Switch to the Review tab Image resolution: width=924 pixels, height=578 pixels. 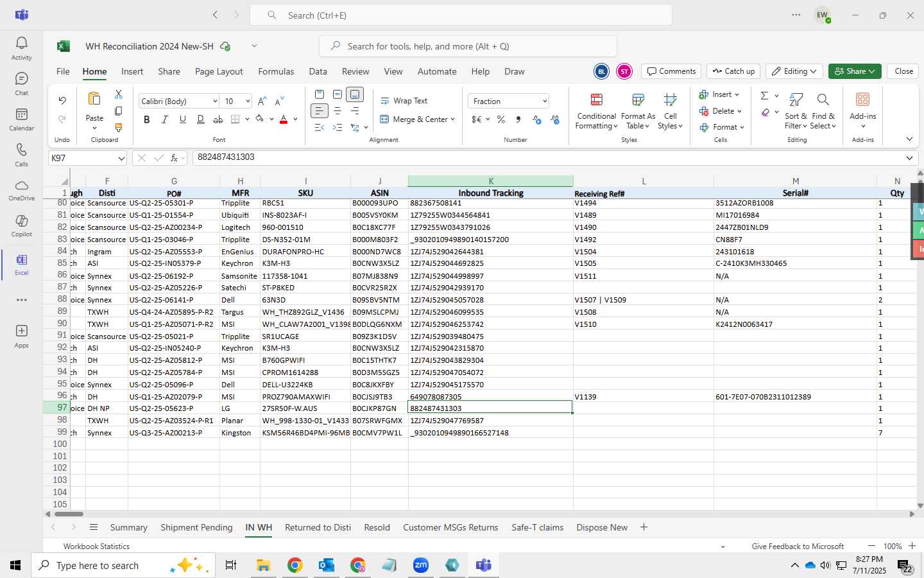click(355, 71)
